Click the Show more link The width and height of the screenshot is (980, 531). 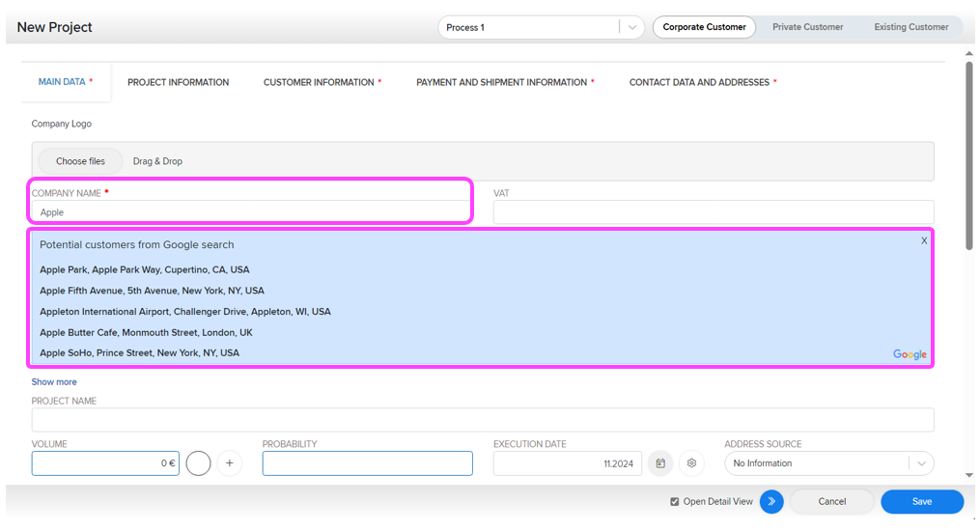point(54,381)
